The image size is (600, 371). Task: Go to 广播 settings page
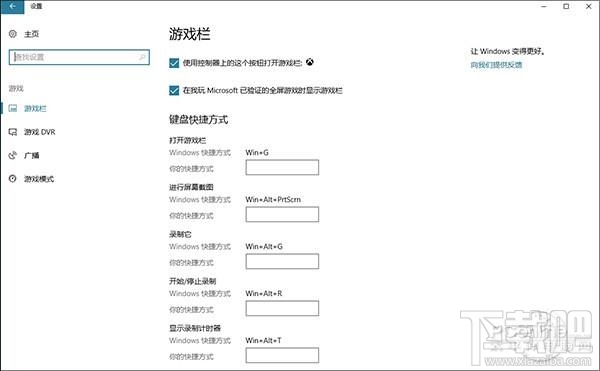31,155
